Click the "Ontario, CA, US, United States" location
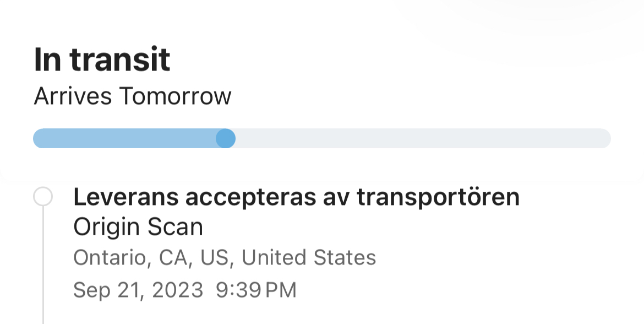Image resolution: width=644 pixels, height=324 pixels. 225,257
